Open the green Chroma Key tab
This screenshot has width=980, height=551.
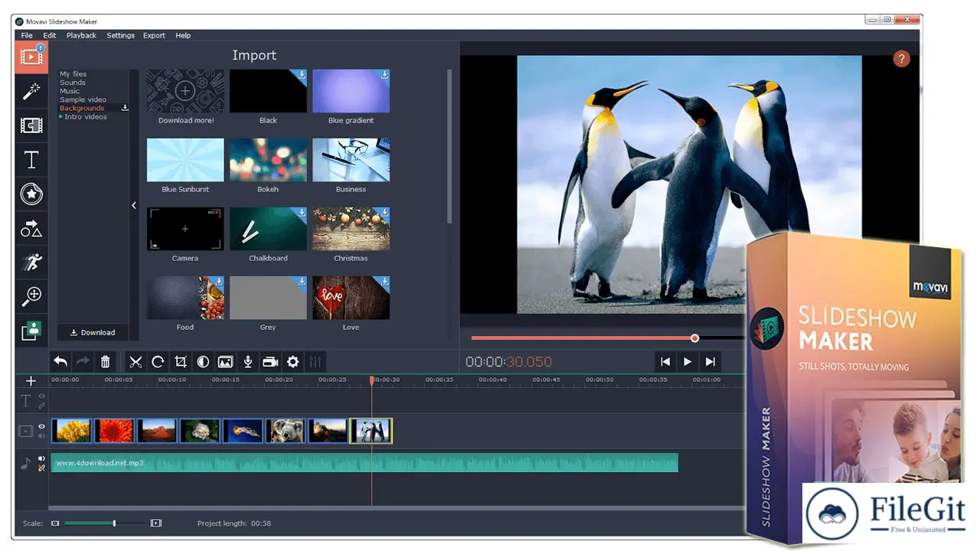click(31, 331)
